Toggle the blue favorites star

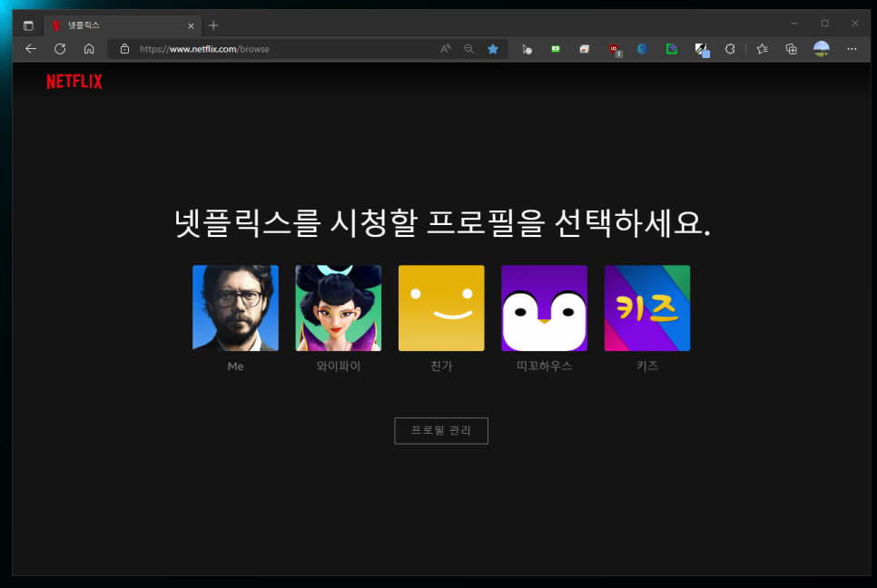[x=493, y=49]
